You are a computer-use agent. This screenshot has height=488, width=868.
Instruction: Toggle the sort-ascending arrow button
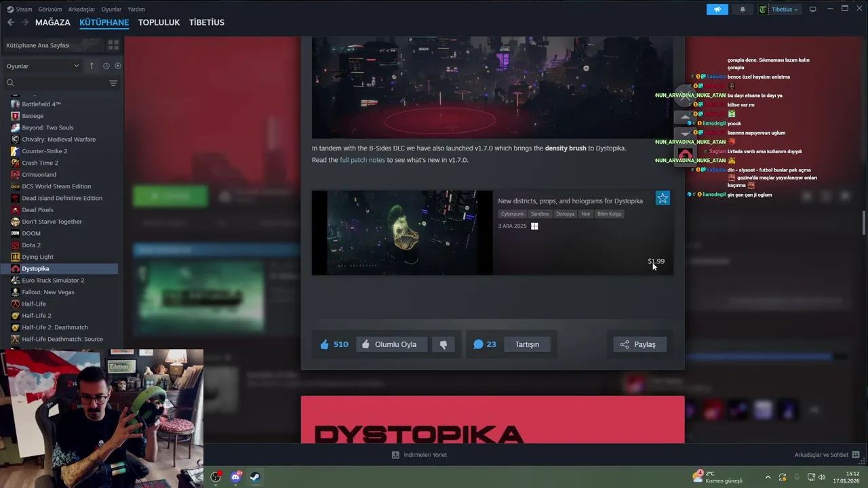pyautogui.click(x=92, y=66)
